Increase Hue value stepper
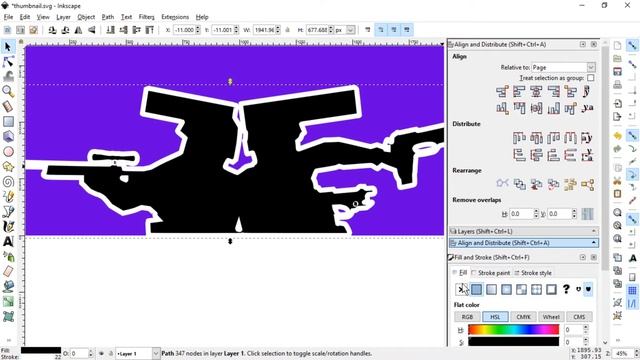 tap(586, 327)
